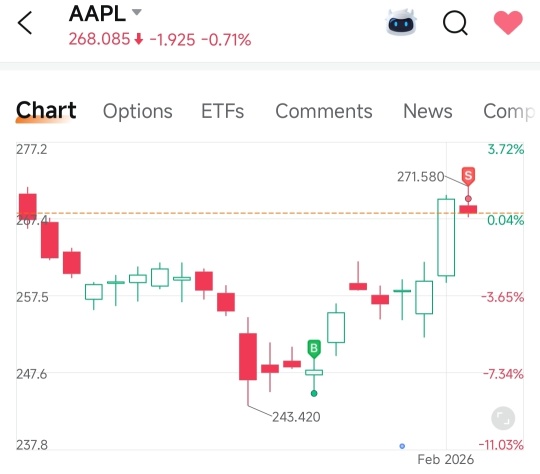Click the 243.420 low price label
This screenshot has height=474, width=540.
coord(296,417)
